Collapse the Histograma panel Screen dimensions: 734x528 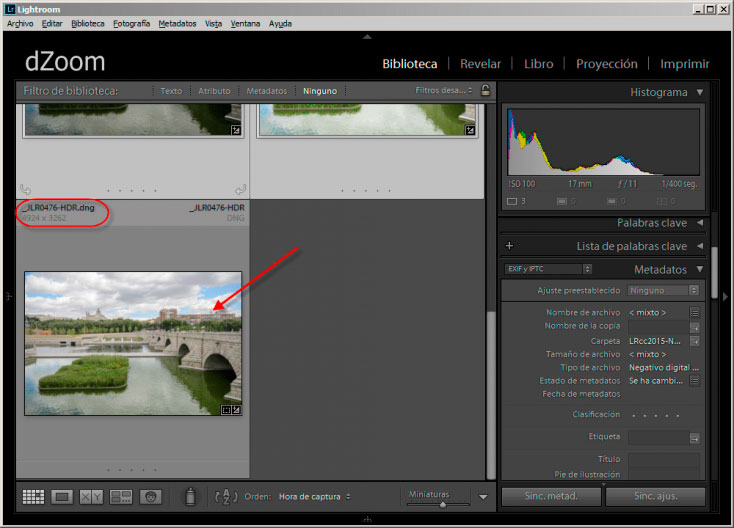(700, 92)
